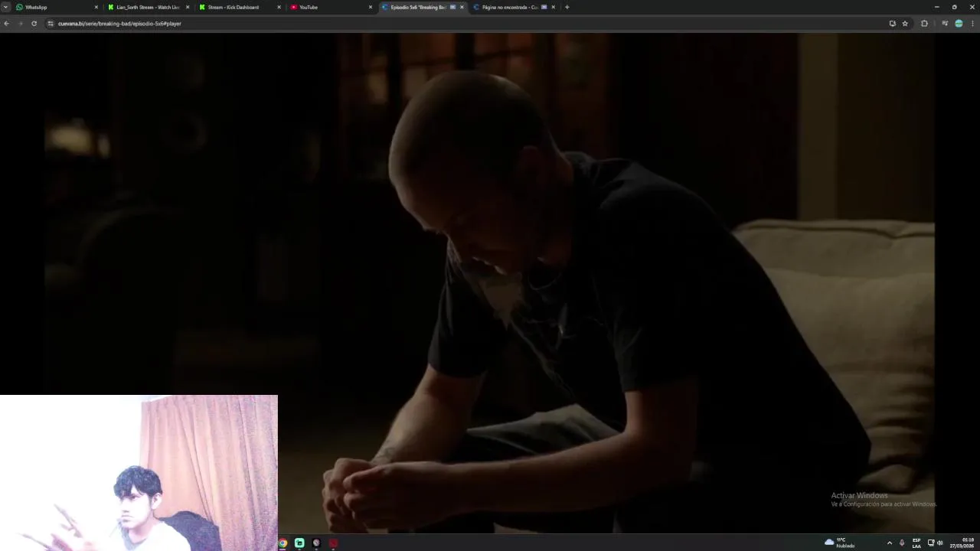Close the Lian_Sorth Stream tab
The height and width of the screenshot is (551, 980).
tap(188, 7)
